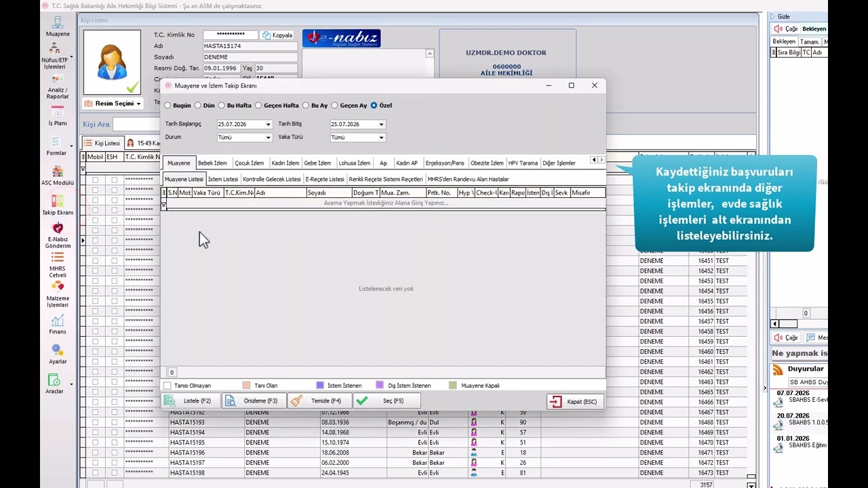Switch to the Diğer İşlemler tab
The width and height of the screenshot is (868, 488).
(559, 163)
